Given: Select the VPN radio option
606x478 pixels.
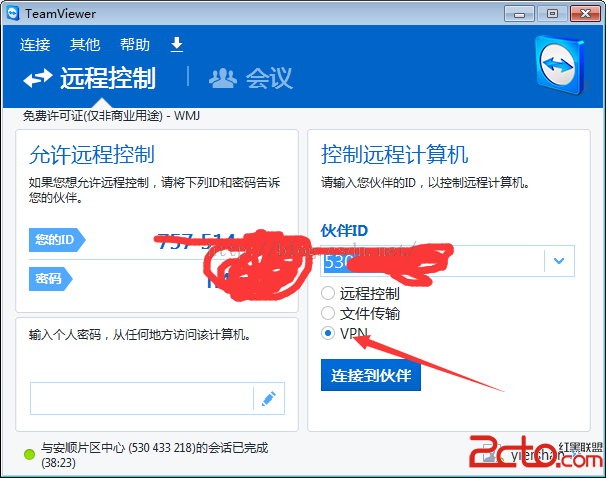Looking at the screenshot, I should pyautogui.click(x=328, y=333).
